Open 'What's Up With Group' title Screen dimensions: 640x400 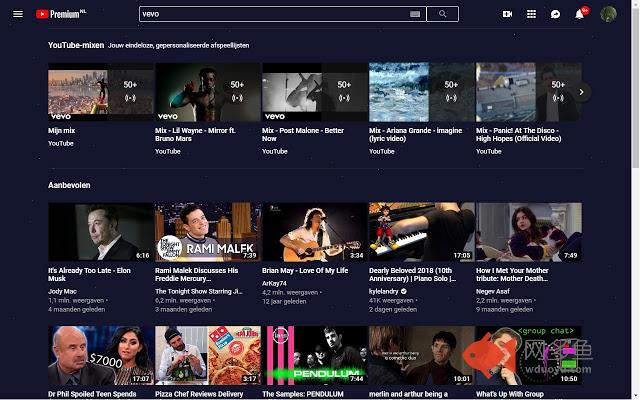pos(510,394)
